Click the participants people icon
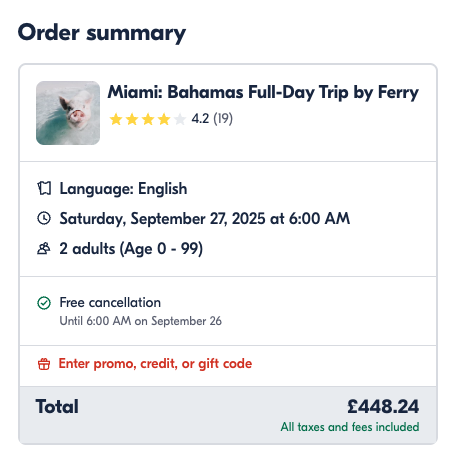449x458 pixels. 44,248
